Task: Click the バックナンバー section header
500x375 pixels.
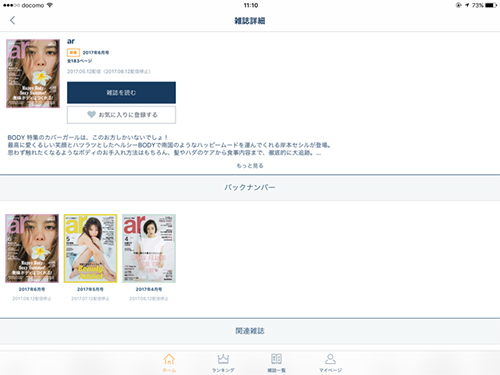Action: [250, 187]
